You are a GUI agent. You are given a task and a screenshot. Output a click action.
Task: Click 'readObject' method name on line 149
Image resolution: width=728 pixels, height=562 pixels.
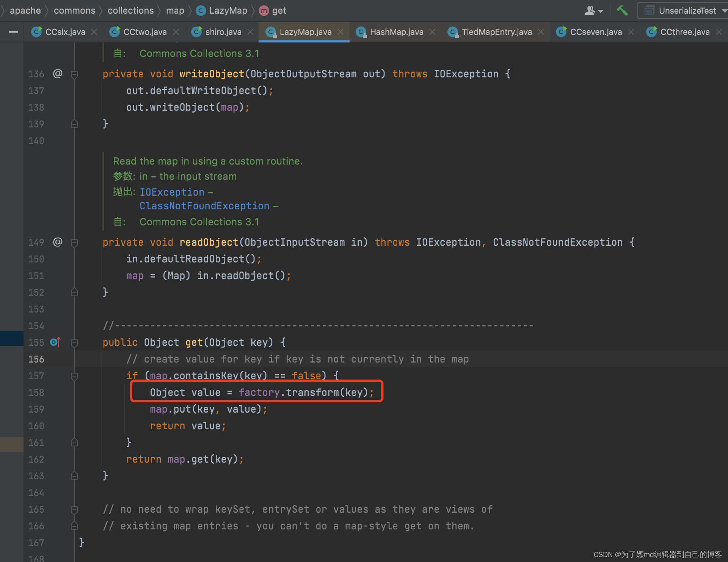pyautogui.click(x=209, y=242)
